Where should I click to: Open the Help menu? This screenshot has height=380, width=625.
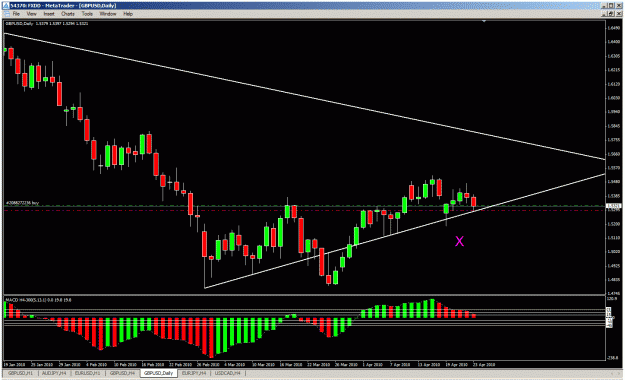coord(128,14)
